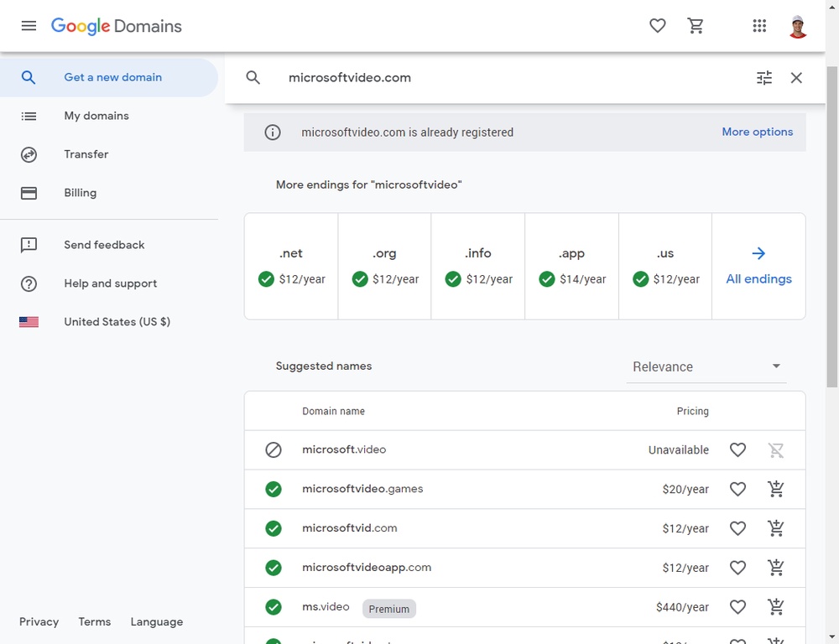Click info icon beside already registered notice
This screenshot has height=644, width=839.
pos(273,132)
